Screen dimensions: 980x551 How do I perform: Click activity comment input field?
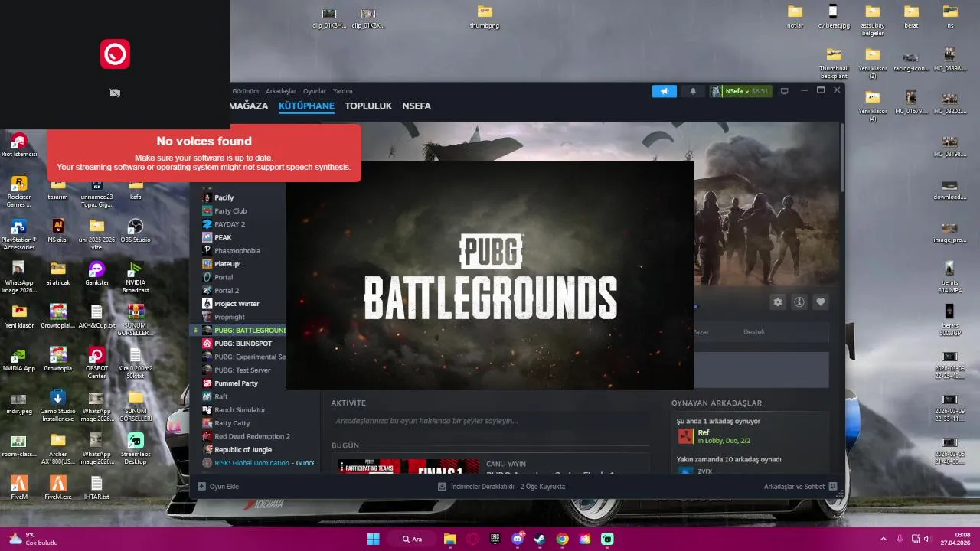490,421
